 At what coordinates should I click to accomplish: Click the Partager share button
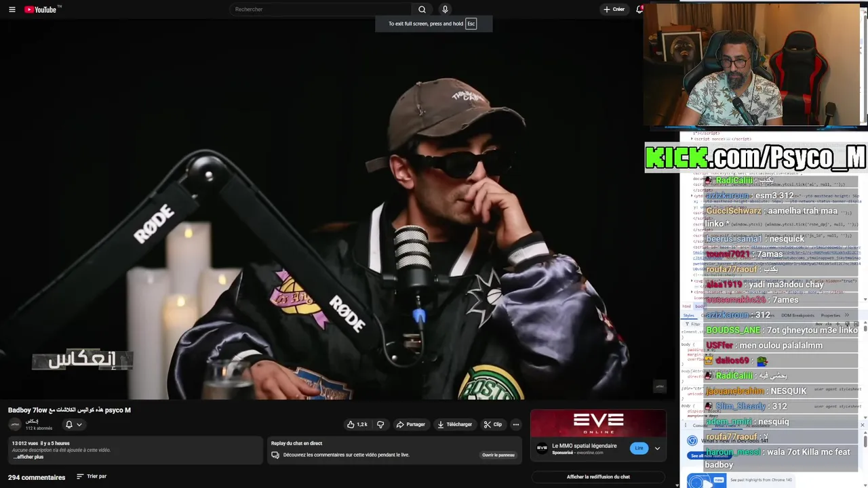pyautogui.click(x=411, y=424)
